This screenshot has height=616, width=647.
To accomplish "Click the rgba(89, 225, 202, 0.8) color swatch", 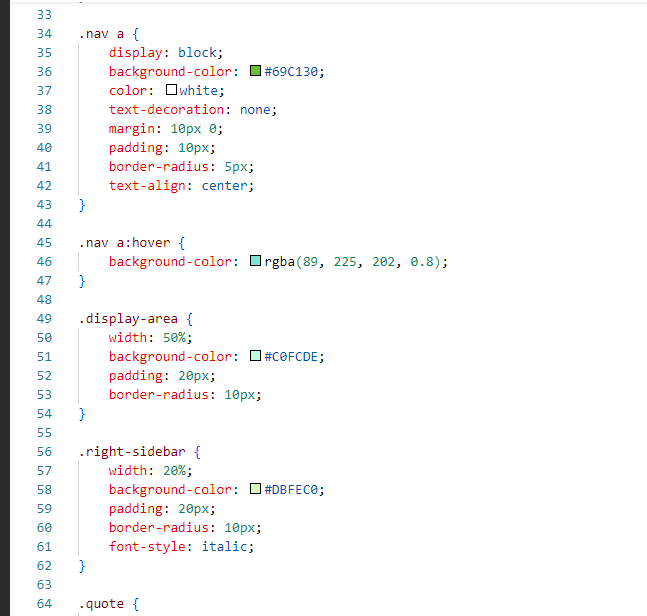I will 255,261.
